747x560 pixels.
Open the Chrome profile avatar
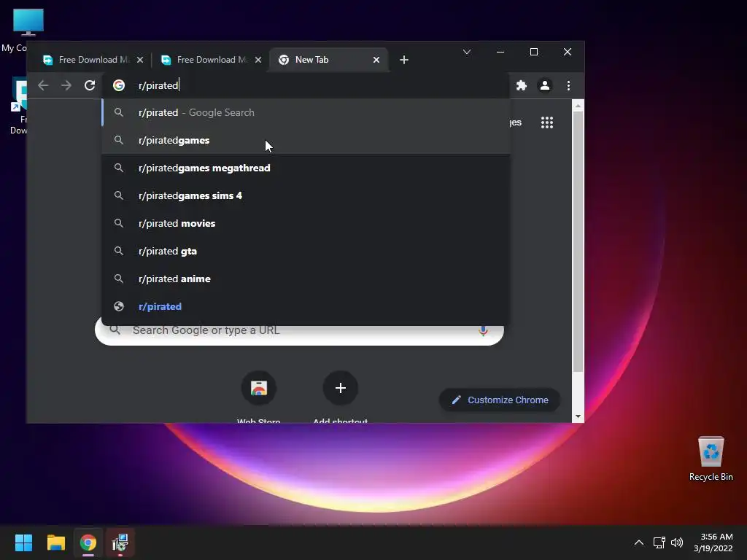click(x=544, y=85)
